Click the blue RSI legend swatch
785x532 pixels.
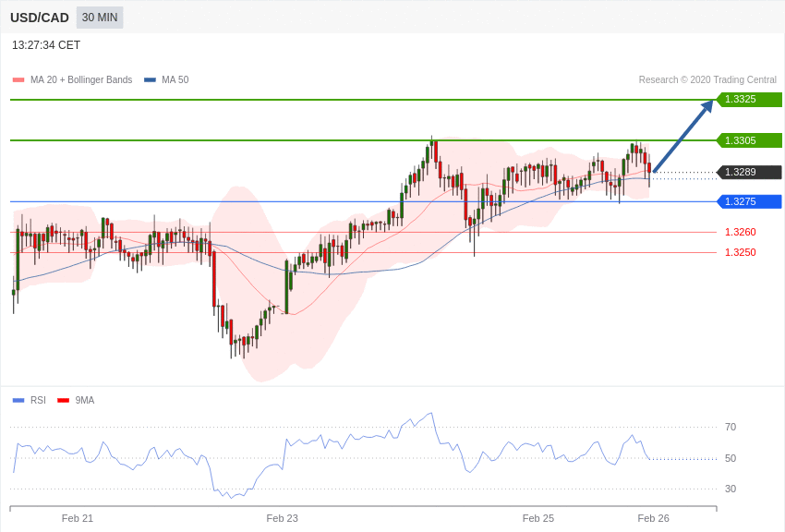pyautogui.click(x=18, y=400)
